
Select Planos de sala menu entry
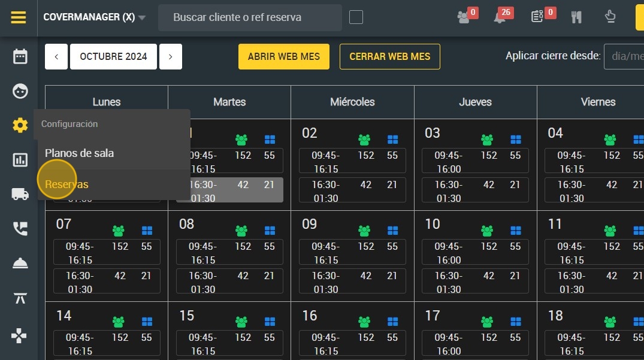[79, 153]
